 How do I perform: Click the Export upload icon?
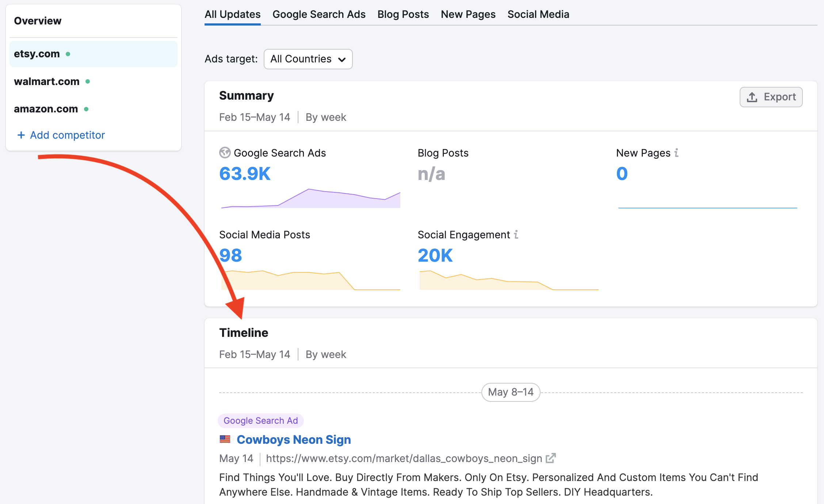coord(752,97)
